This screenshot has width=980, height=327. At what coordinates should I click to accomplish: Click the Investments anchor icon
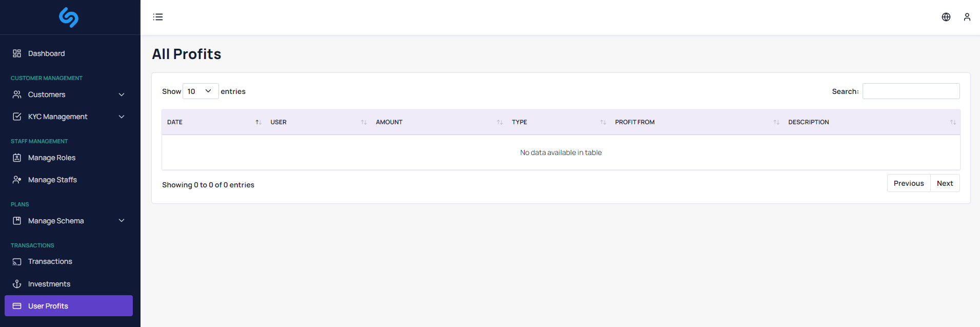pyautogui.click(x=17, y=284)
